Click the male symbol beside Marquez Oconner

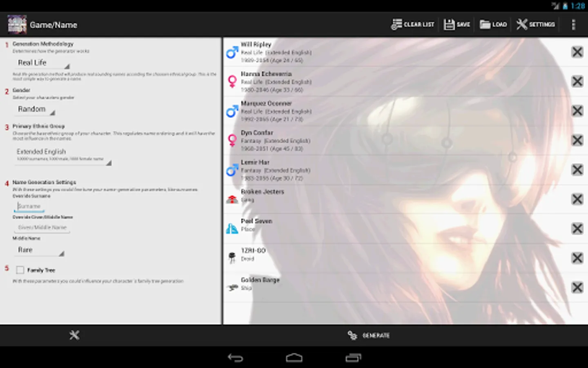232,111
